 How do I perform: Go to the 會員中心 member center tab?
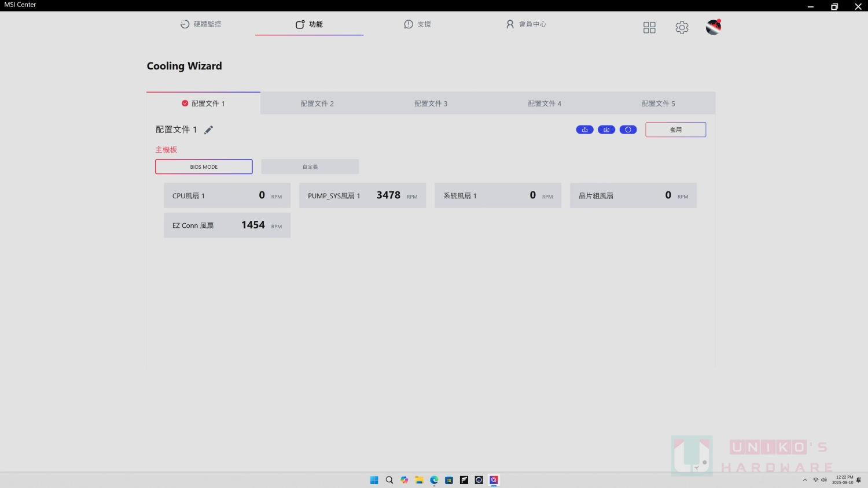click(526, 24)
